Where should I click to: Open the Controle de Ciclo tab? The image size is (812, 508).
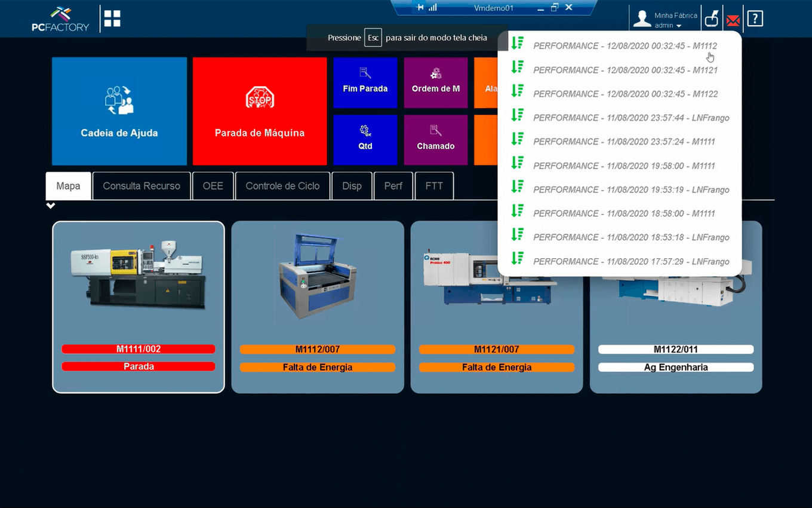coord(282,186)
